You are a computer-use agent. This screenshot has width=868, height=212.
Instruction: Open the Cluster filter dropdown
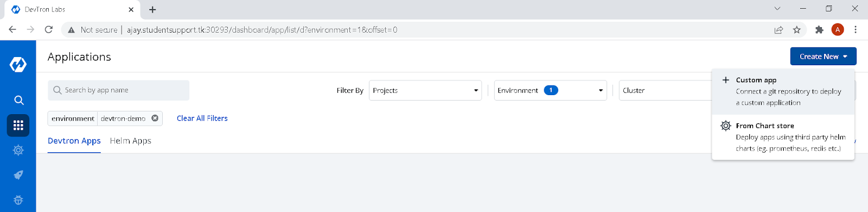pyautogui.click(x=666, y=90)
